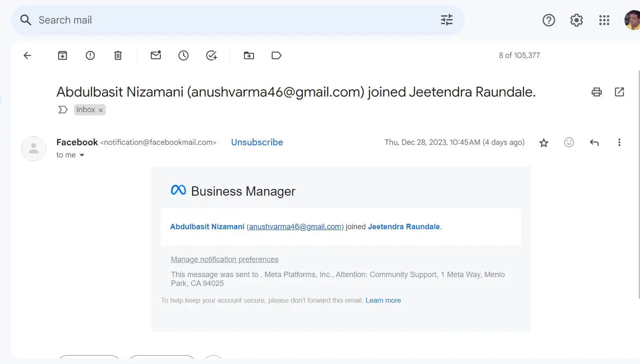The width and height of the screenshot is (640, 364).
Task: Focus the Search mail field
Action: click(x=237, y=20)
